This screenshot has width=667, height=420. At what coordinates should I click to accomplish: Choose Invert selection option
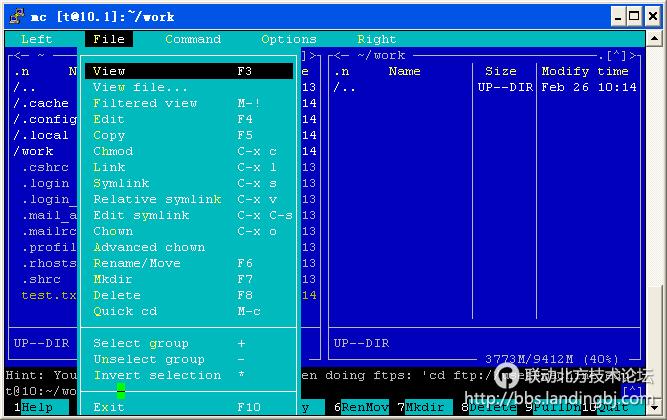(157, 375)
